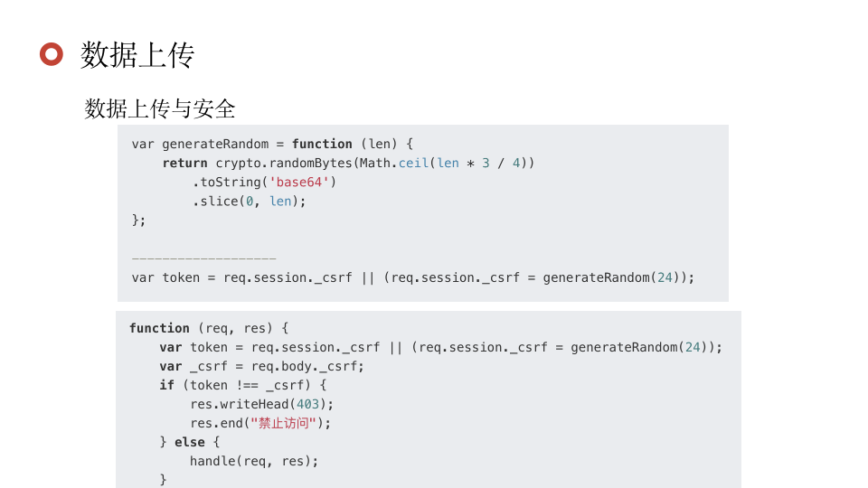The width and height of the screenshot is (868, 488).
Task: Click the 'var token' line in the first code block
Action: [412, 277]
